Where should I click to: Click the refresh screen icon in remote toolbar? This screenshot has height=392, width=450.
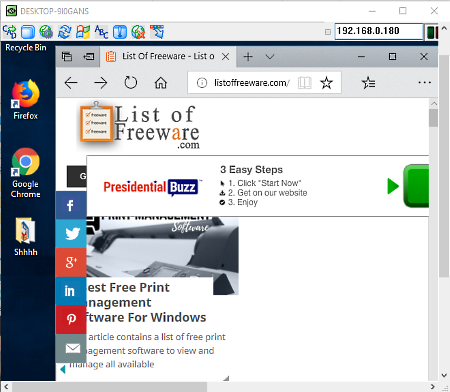click(x=64, y=32)
